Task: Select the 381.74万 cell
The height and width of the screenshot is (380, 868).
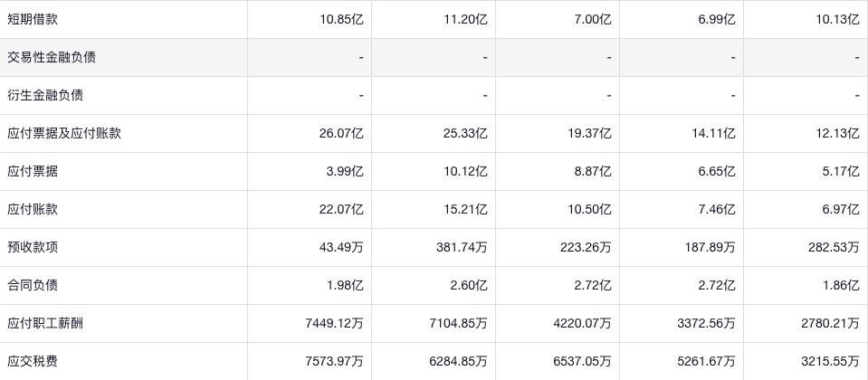Action: [460, 247]
